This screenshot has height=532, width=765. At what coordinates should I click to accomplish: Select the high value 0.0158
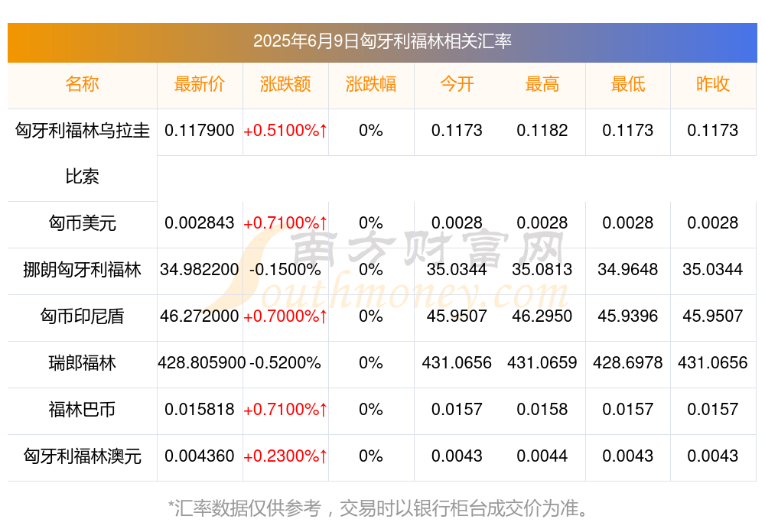tap(542, 410)
